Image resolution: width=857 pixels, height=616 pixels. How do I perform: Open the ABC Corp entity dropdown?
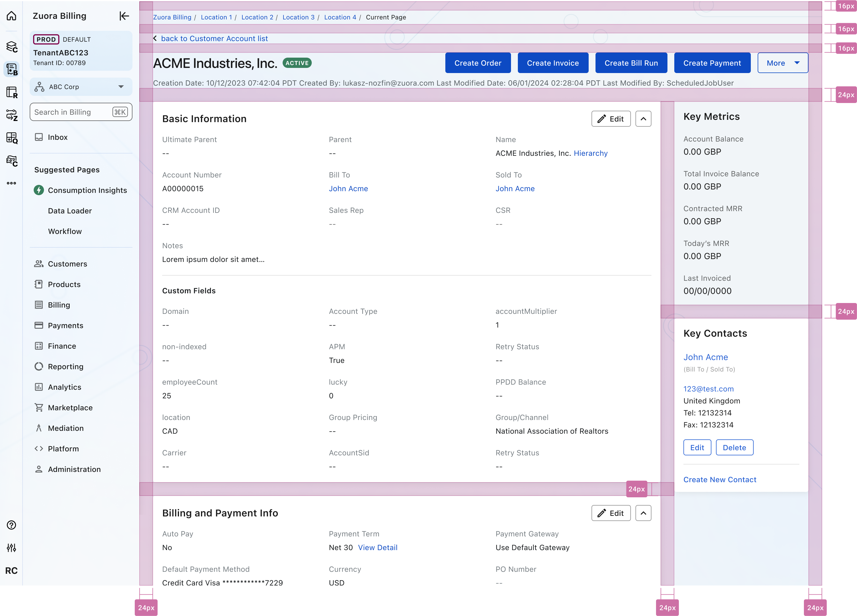click(81, 87)
